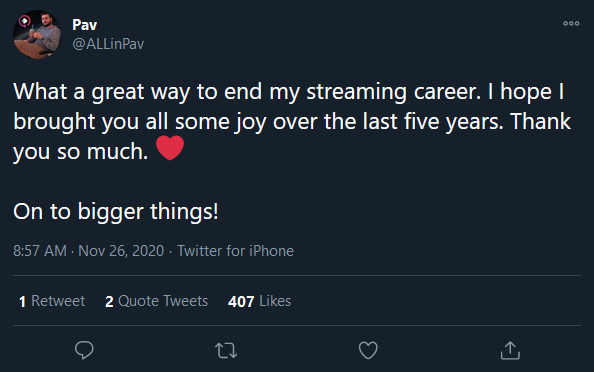Image resolution: width=594 pixels, height=372 pixels.
Task: View the 1 Retweet list
Action: (52, 301)
